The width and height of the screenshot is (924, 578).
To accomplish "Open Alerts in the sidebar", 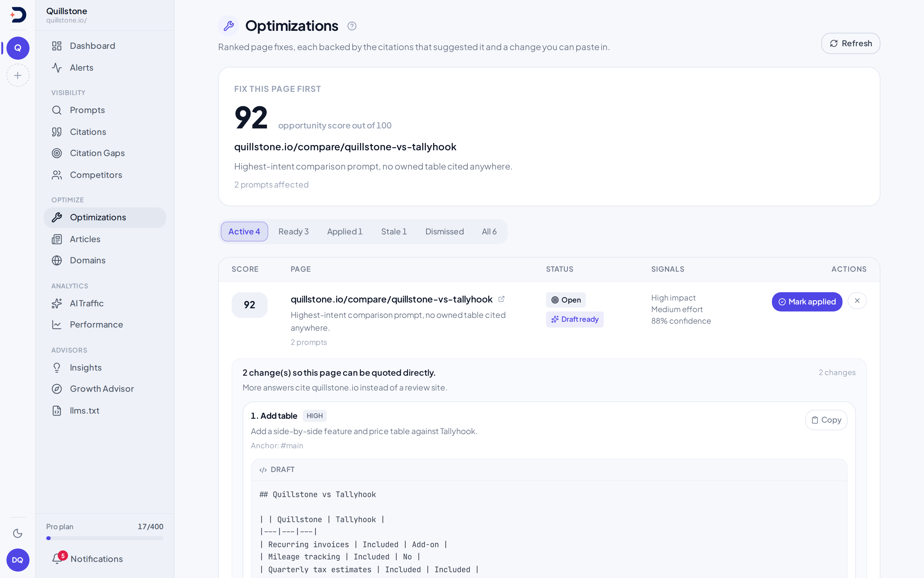I will pos(105,68).
